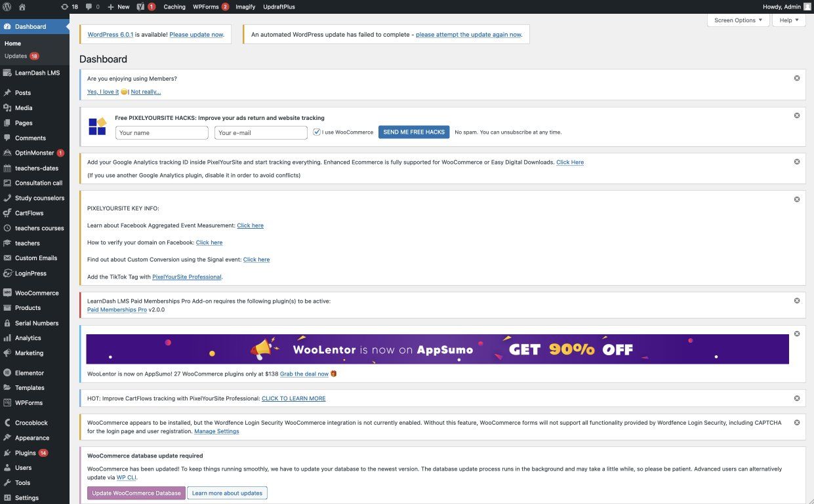
Task: Click inside the "Your e-mail" field
Action: coord(261,132)
